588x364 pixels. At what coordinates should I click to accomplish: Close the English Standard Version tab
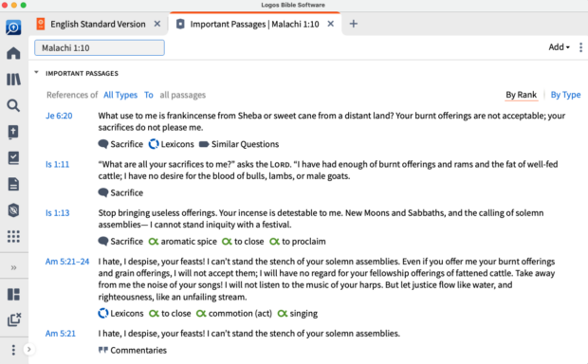[x=157, y=24]
